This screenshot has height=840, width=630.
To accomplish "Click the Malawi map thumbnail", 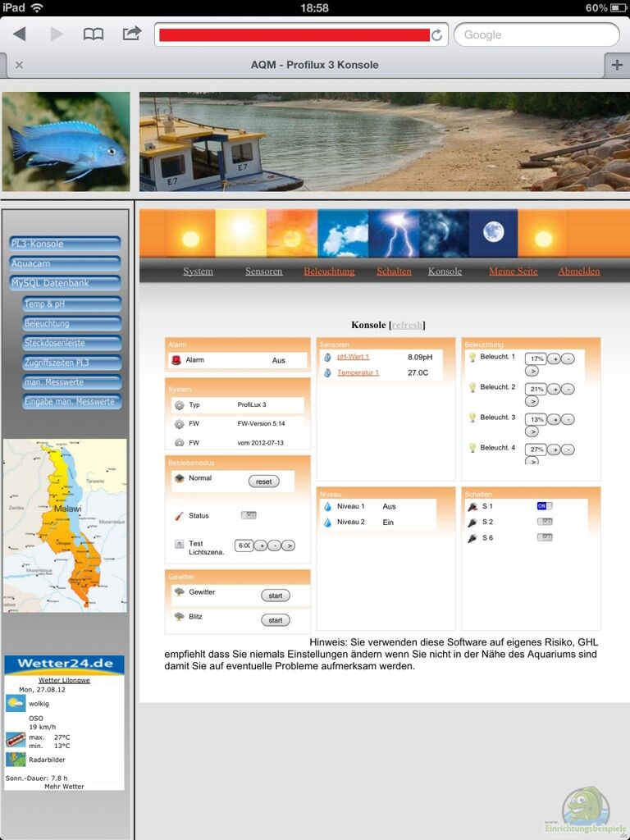I will tap(65, 525).
